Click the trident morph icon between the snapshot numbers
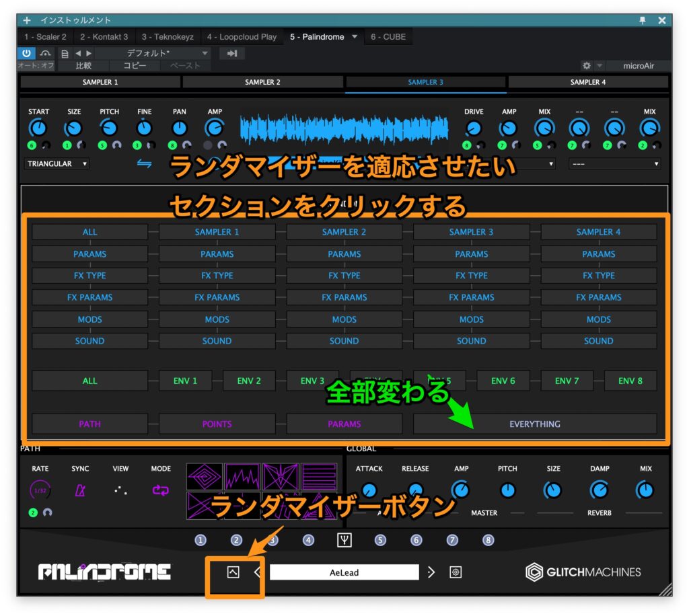This screenshot has height=616, width=689. 344,539
